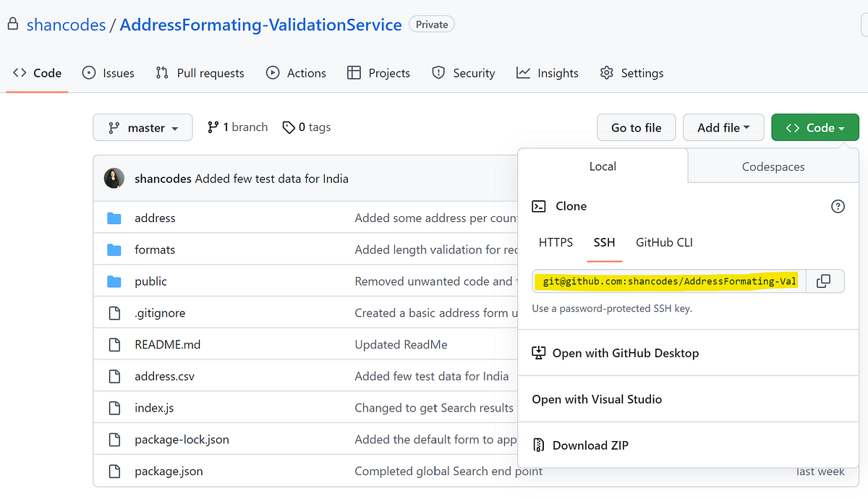Expand the Add file dropdown
868x499 pixels.
723,127
